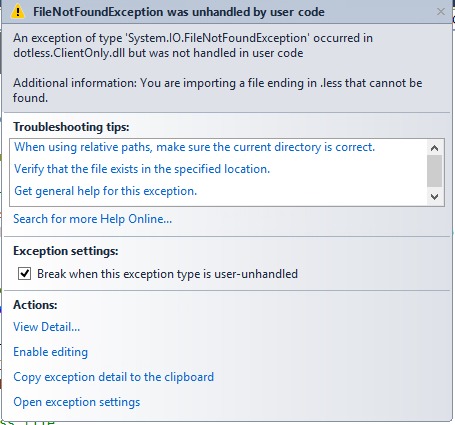Open exception settings from Actions
The width and height of the screenshot is (455, 425).
coord(77,402)
